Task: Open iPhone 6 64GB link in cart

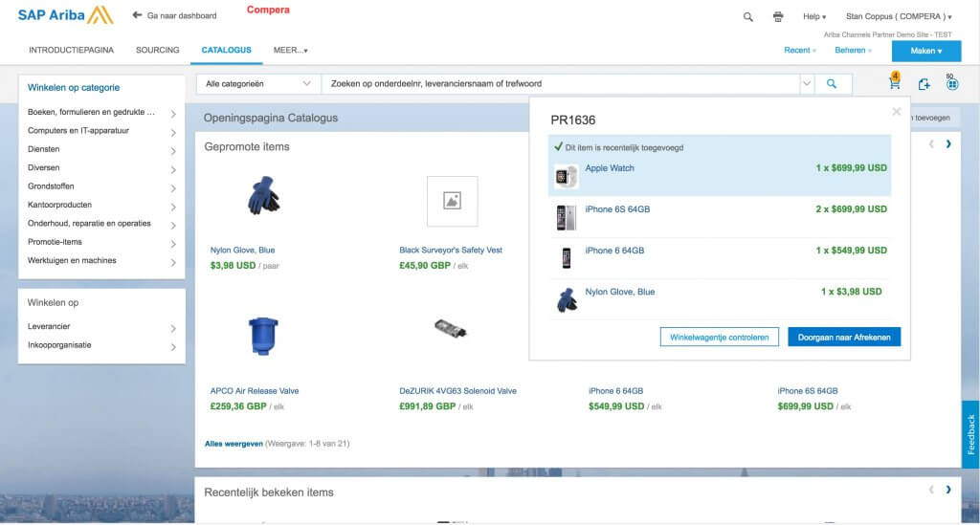Action: tap(614, 251)
